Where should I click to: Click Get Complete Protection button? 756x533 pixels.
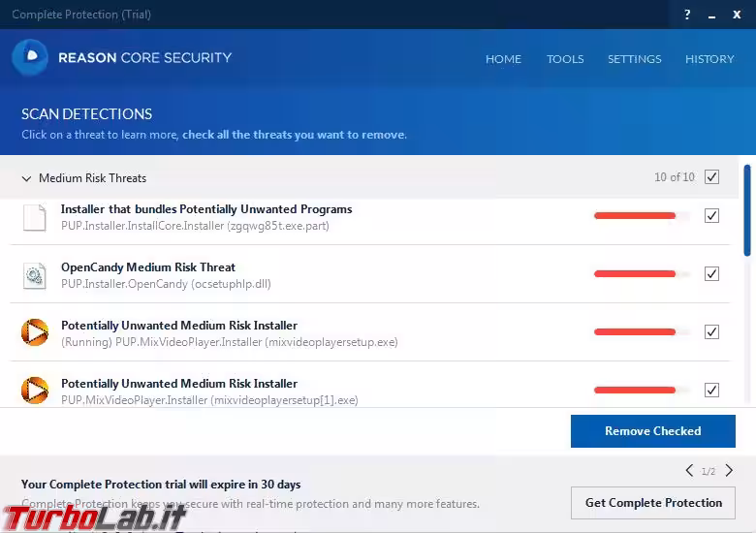[x=653, y=503]
